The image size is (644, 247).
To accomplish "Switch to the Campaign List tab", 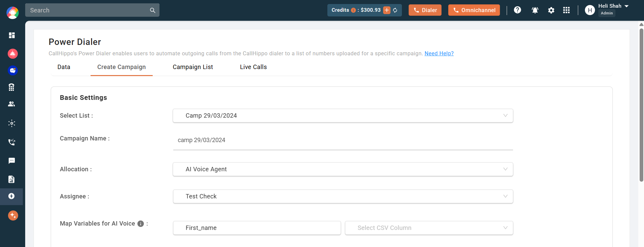I will coord(193,67).
